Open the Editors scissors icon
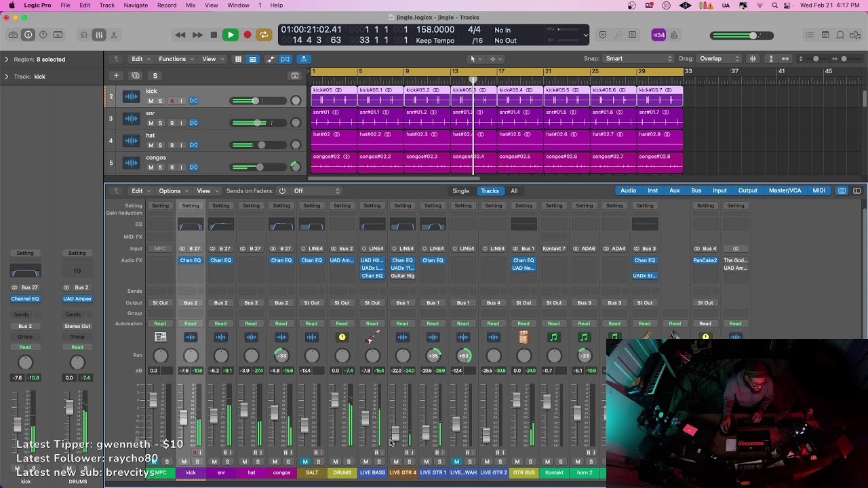The image size is (868, 488). tap(114, 35)
